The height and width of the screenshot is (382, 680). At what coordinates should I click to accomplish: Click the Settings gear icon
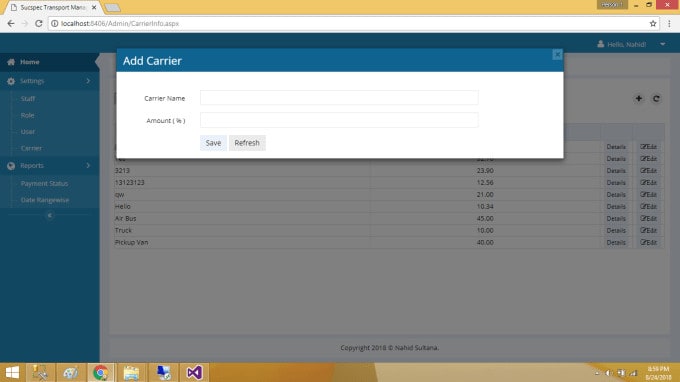click(11, 81)
